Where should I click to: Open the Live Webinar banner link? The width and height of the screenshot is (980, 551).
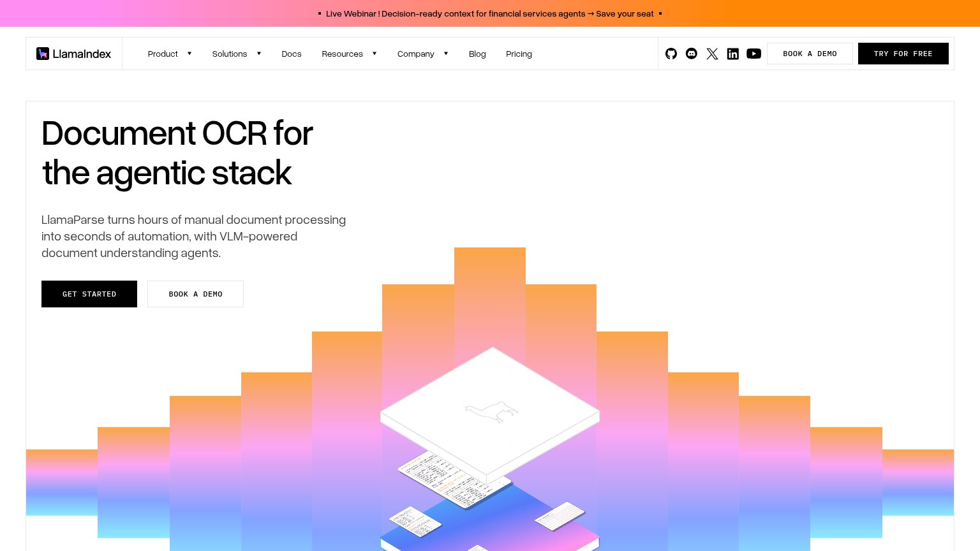(490, 13)
